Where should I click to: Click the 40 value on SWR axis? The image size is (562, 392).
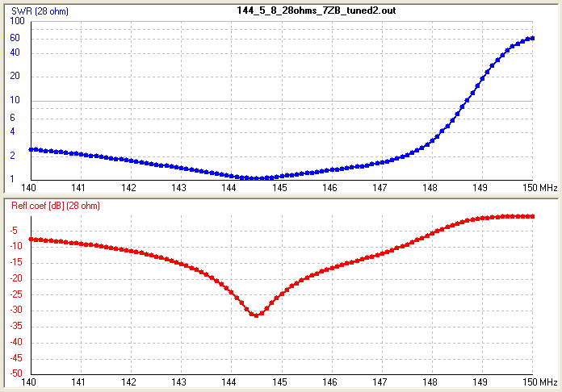(x=15, y=52)
